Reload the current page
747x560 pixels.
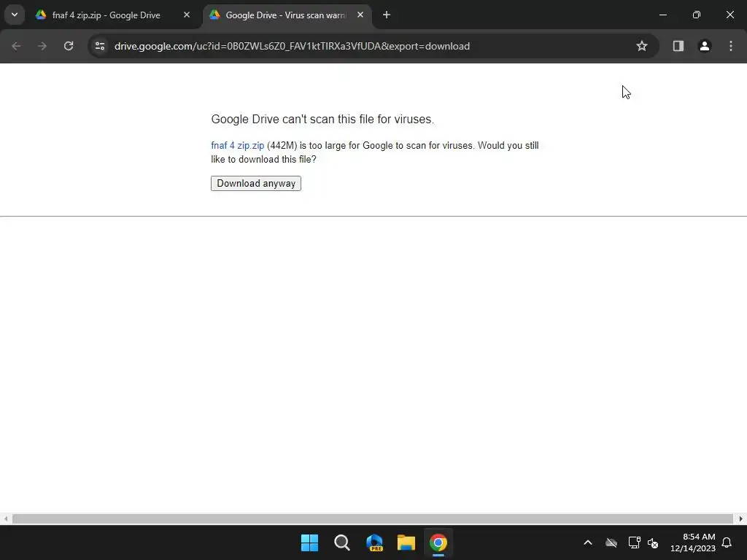[69, 46]
